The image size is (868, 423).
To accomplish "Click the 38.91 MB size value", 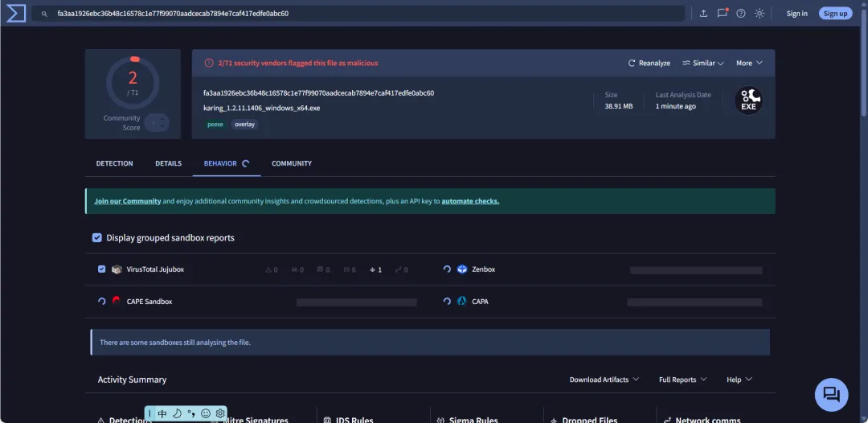I will pos(618,106).
